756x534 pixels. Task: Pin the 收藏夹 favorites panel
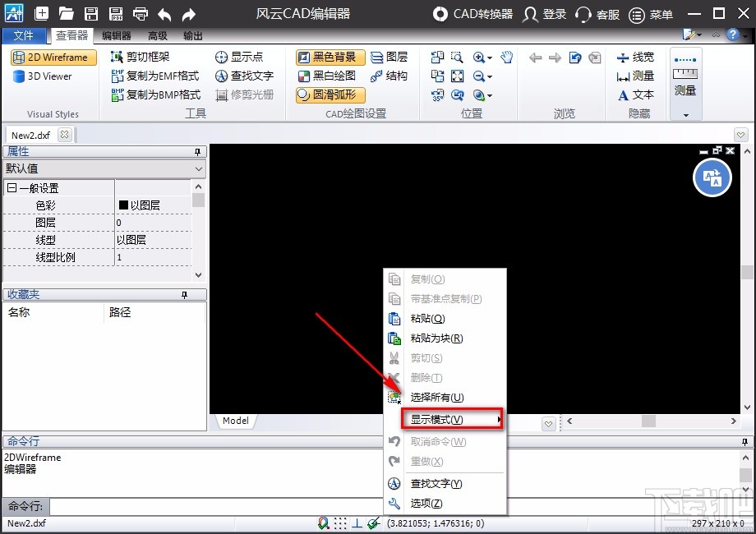tap(184, 294)
